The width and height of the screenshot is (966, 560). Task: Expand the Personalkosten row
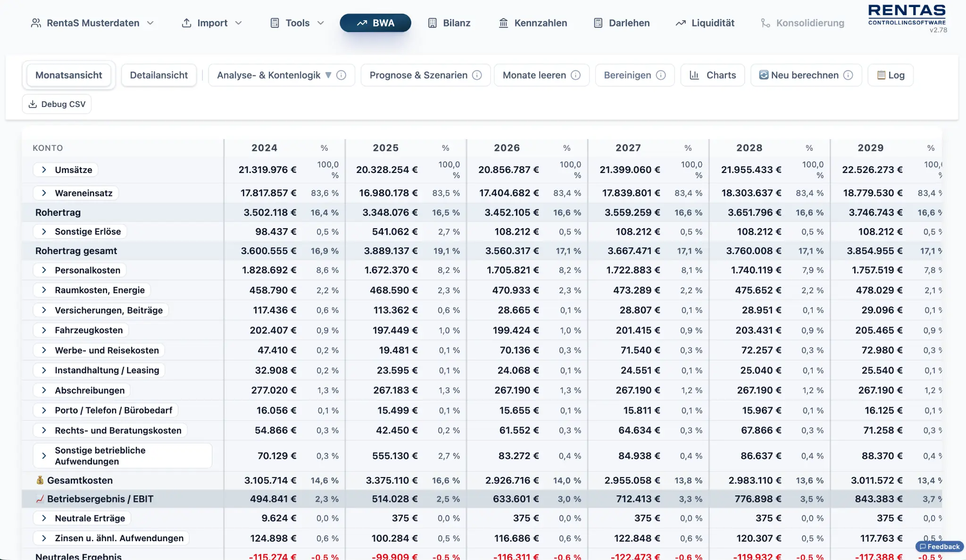[x=44, y=270]
